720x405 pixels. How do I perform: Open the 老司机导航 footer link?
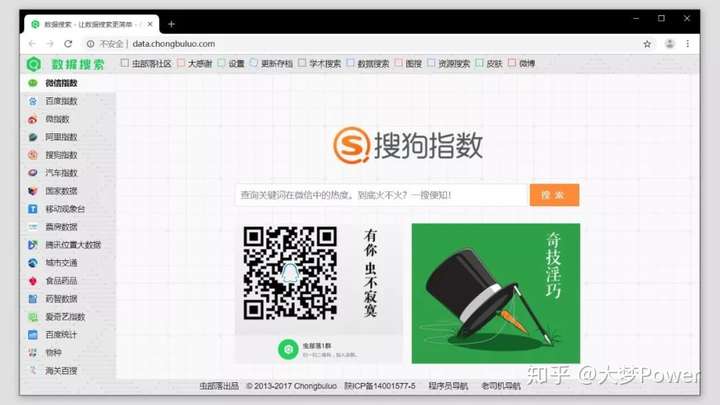point(501,386)
